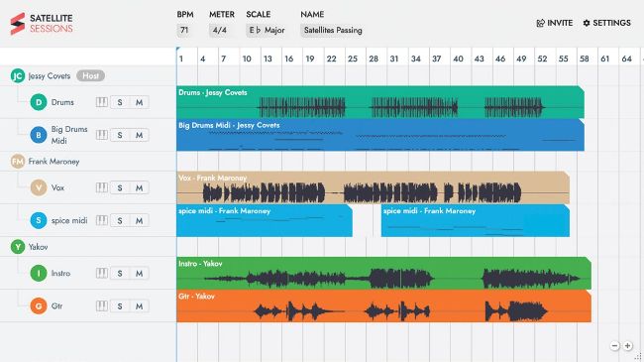Open the Settings menu
The height and width of the screenshot is (362, 644).
click(x=606, y=23)
